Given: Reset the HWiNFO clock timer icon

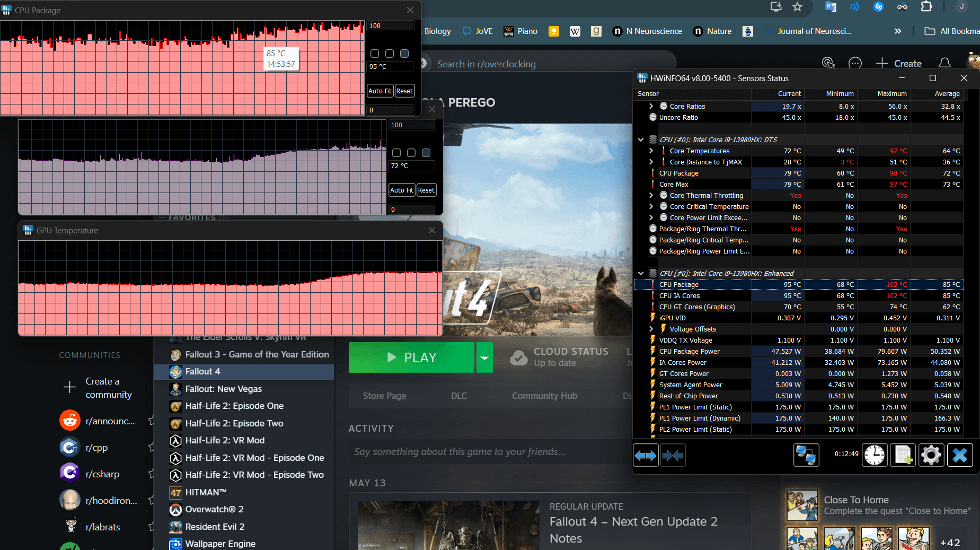Looking at the screenshot, I should 875,455.
